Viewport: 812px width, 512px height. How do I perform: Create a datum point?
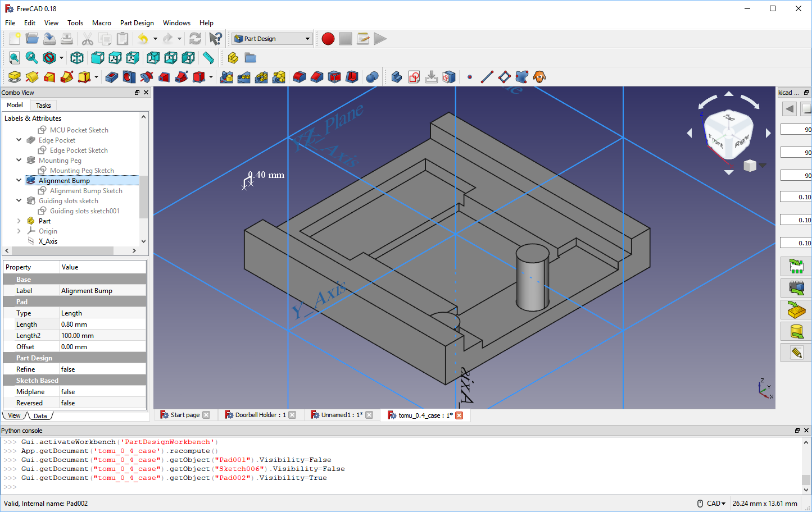pos(470,77)
